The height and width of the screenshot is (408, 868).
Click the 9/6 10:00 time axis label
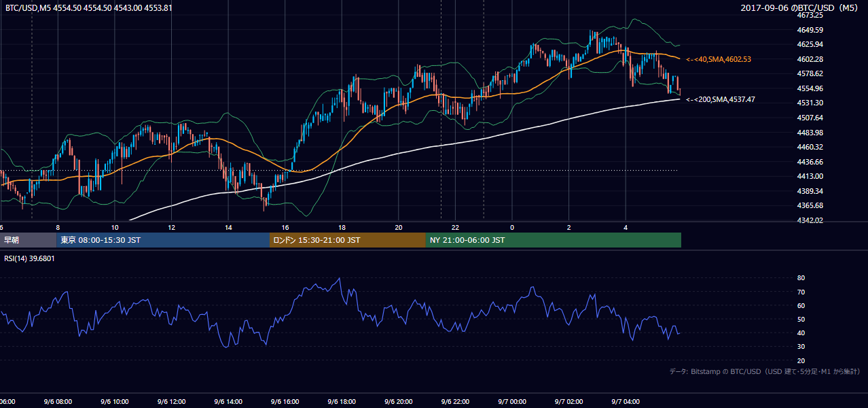(114, 402)
